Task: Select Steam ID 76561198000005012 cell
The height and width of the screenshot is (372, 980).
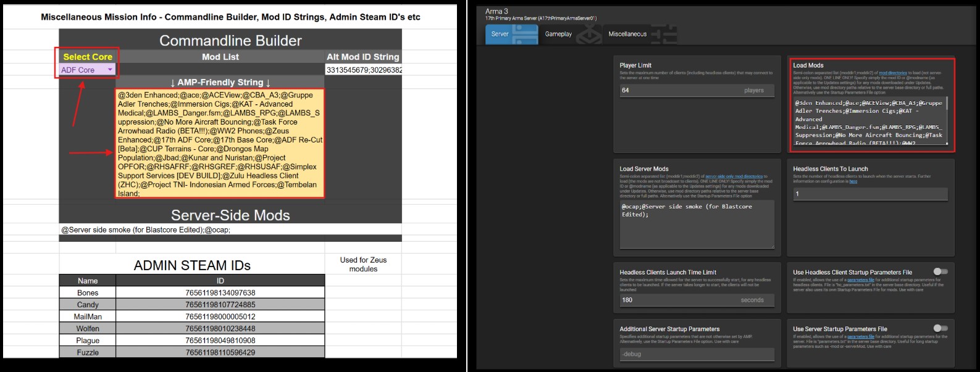Action: coord(220,316)
